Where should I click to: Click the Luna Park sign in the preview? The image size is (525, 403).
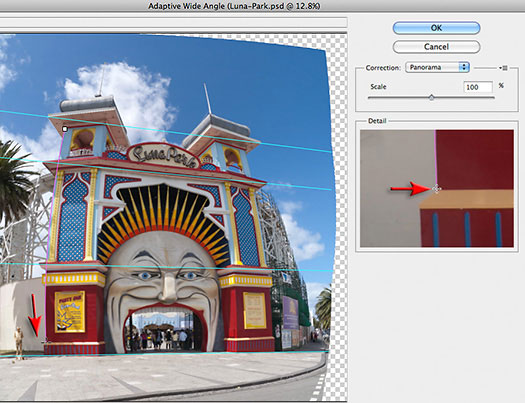pyautogui.click(x=164, y=156)
